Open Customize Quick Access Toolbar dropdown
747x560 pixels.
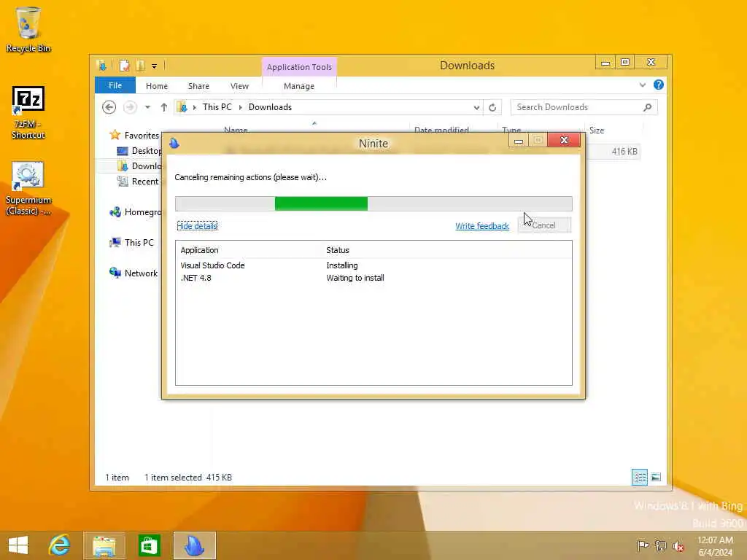point(155,66)
